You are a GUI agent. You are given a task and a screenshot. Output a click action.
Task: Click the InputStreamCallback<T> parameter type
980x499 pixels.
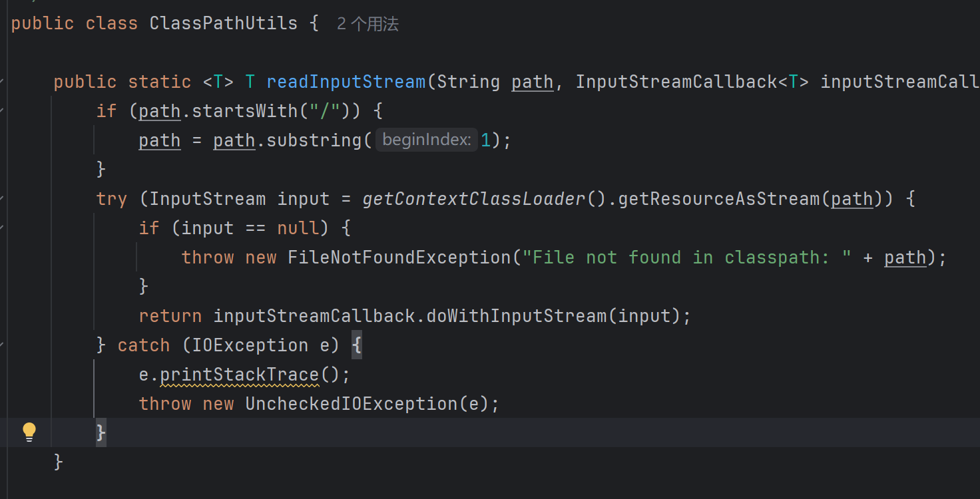pos(692,82)
